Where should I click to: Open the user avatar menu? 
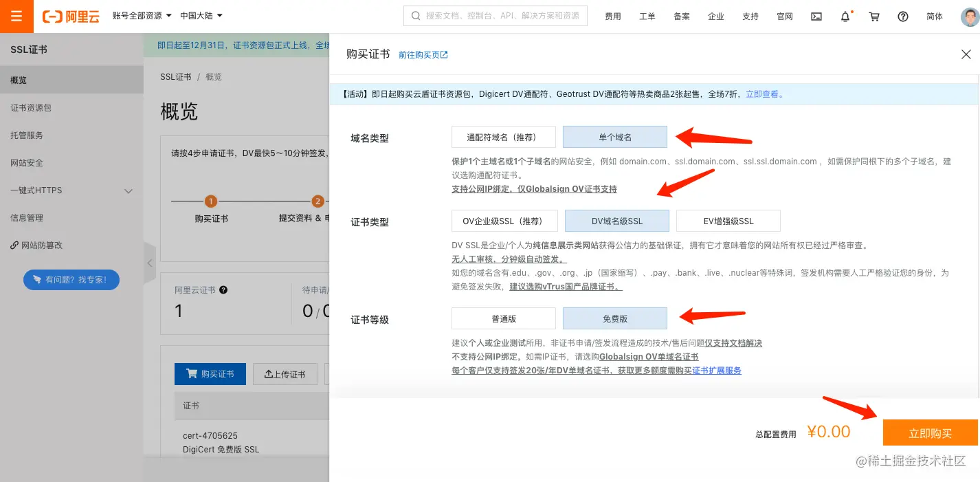pos(969,17)
